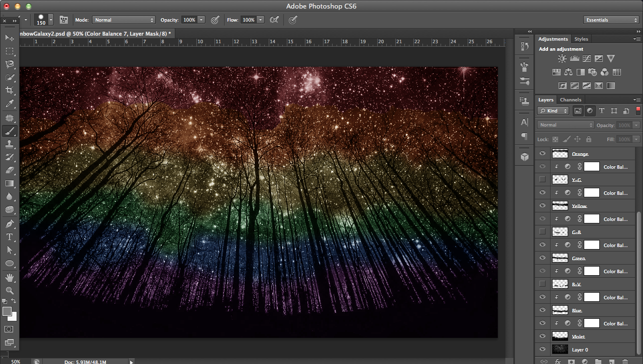Select the Move tool
Viewport: 643px width, 364px height.
pyautogui.click(x=10, y=38)
